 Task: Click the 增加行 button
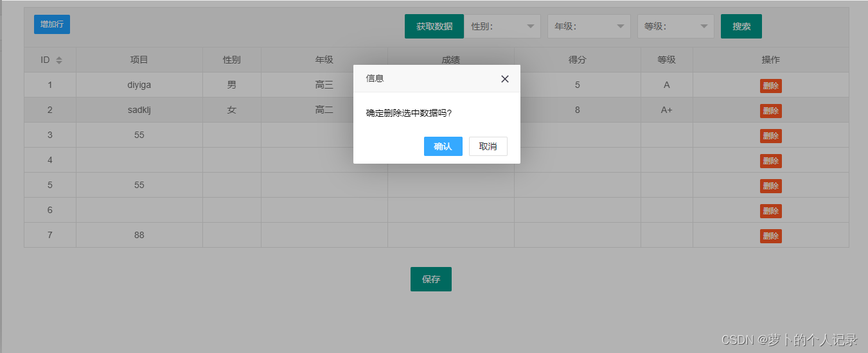(52, 24)
